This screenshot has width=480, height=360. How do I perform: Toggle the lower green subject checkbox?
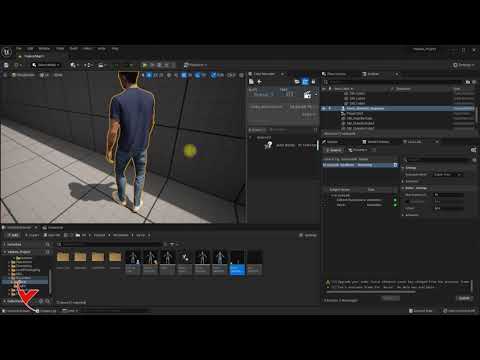click(395, 205)
